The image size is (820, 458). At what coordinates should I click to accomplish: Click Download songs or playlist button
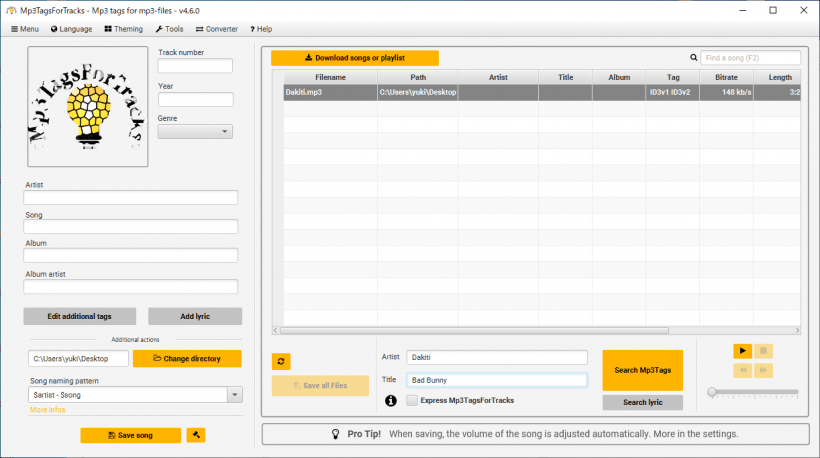click(355, 58)
